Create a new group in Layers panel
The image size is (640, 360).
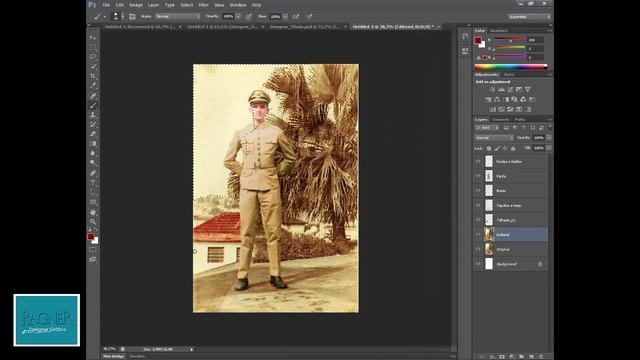tap(522, 356)
